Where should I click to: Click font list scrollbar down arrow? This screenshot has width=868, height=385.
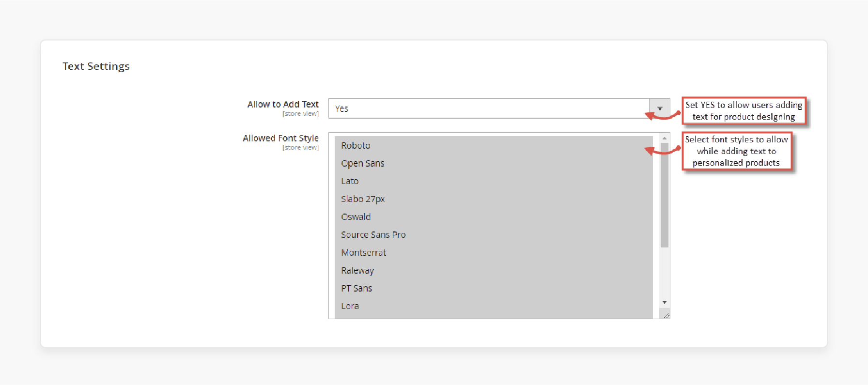665,302
